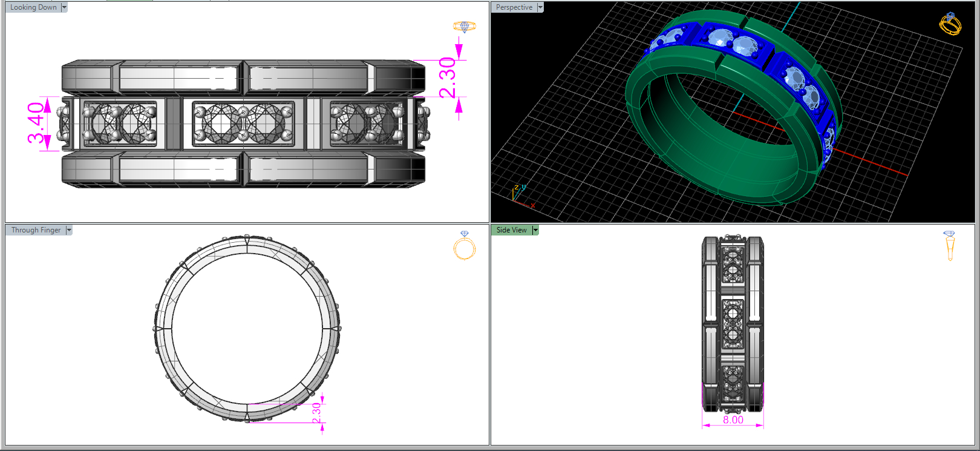The image size is (980, 451).
Task: Click the gold ring icon in Perspective viewport
Action: (950, 24)
